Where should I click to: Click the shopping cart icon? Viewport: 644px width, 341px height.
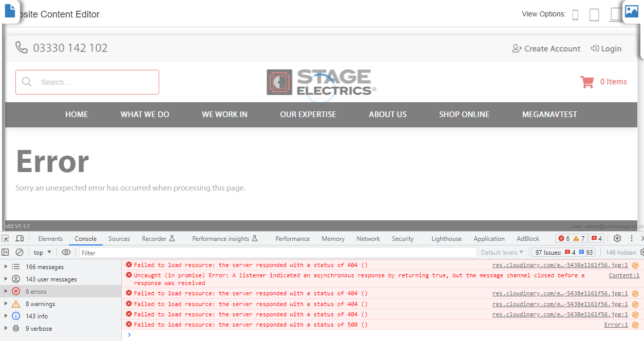pos(586,82)
